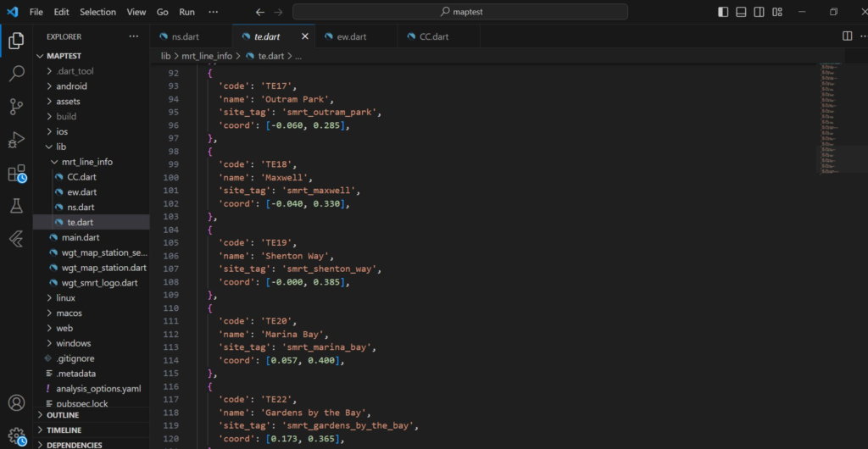The image size is (868, 449).
Task: Open Run and Debug view
Action: coord(16,140)
